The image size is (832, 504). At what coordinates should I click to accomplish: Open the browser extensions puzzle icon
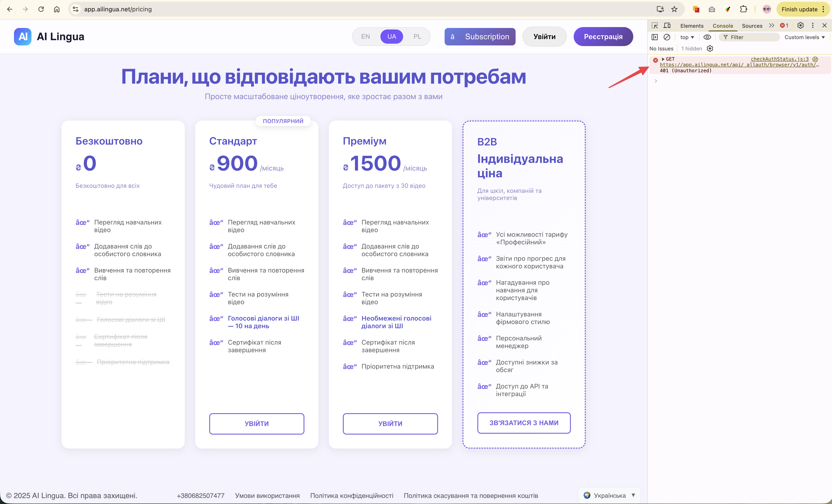(743, 9)
